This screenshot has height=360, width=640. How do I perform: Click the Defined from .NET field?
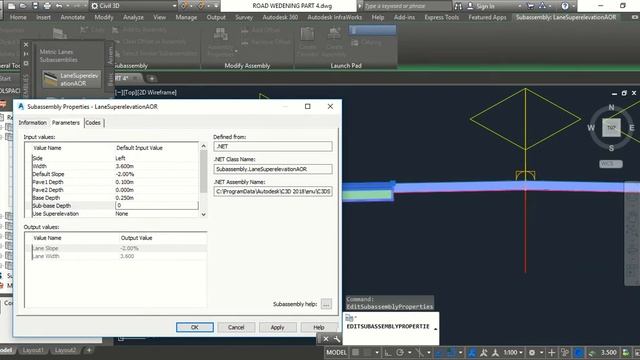pos(273,146)
